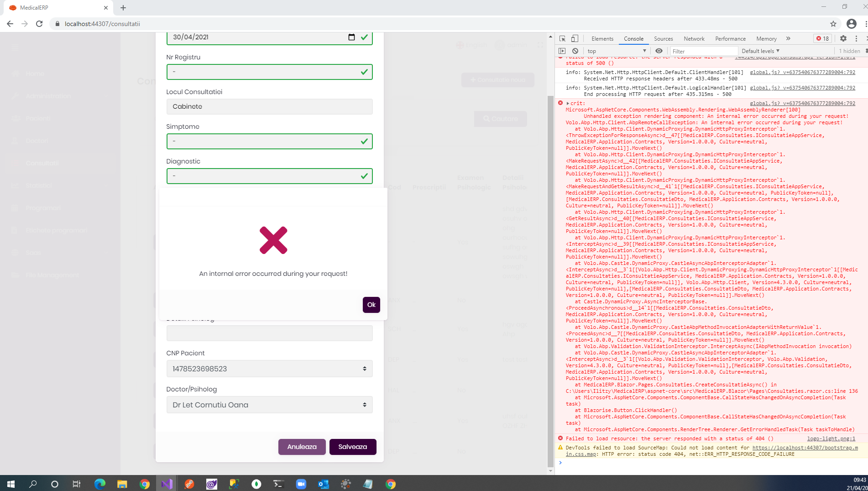Reload the page in browser
This screenshot has width=868, height=491.
[x=39, y=24]
